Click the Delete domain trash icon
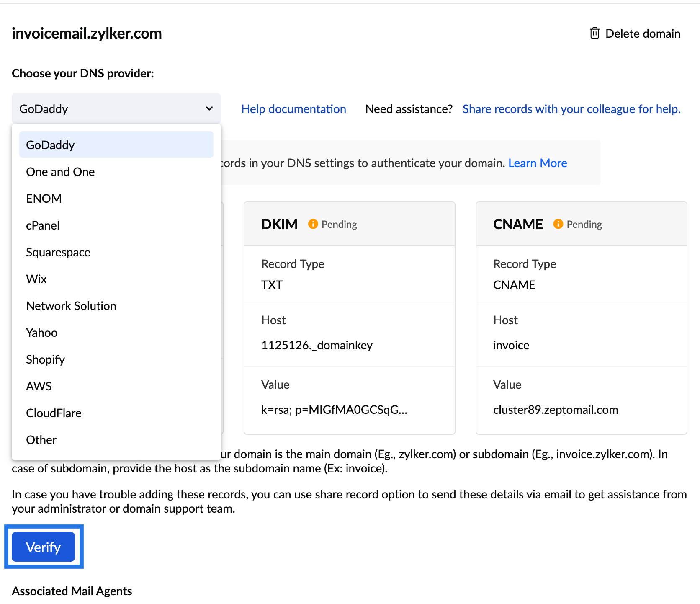This screenshot has width=700, height=604. point(594,33)
